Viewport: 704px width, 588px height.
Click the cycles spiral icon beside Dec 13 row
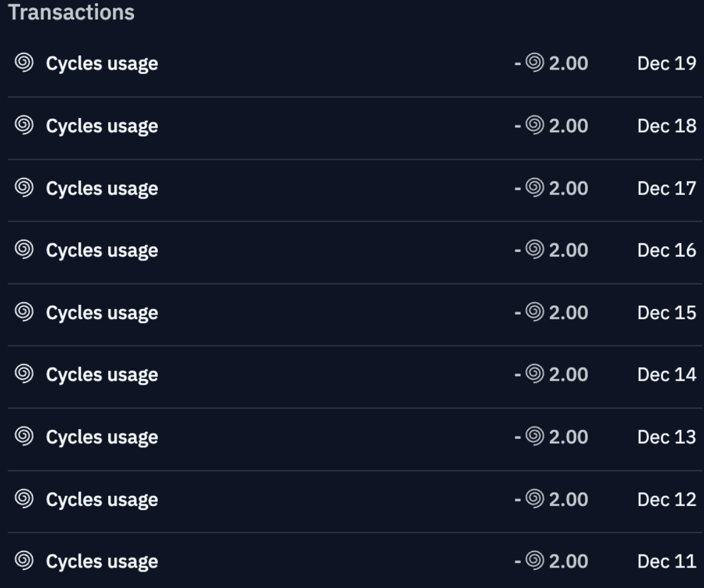[x=24, y=436]
